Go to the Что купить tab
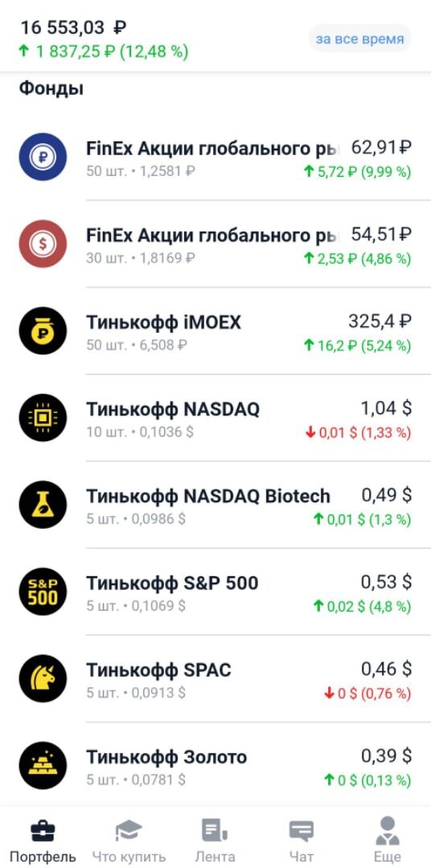This screenshot has width=431, height=868. (x=129, y=841)
